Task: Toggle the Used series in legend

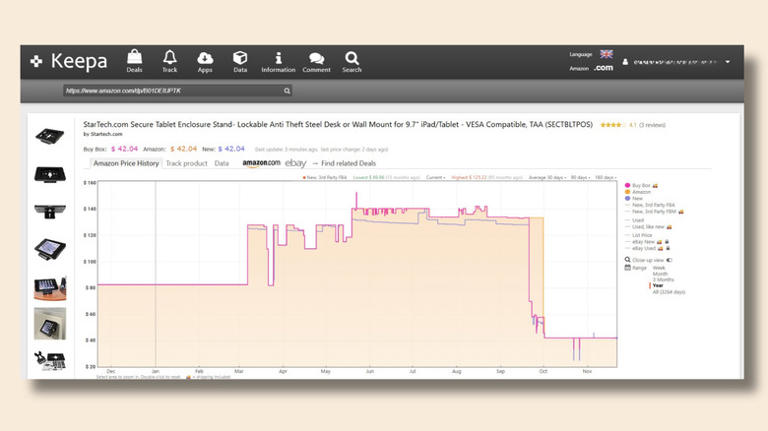Action: coord(634,220)
